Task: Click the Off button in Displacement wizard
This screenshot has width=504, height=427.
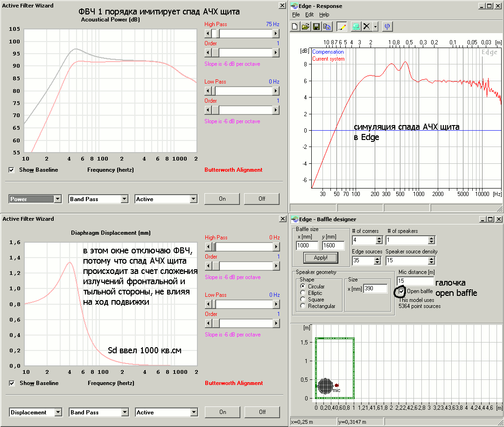Action: (x=262, y=412)
